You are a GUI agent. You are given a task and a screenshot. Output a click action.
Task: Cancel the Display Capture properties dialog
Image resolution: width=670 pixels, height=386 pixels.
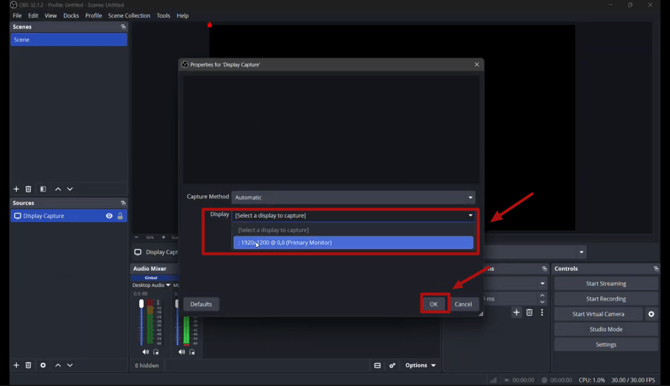click(463, 304)
